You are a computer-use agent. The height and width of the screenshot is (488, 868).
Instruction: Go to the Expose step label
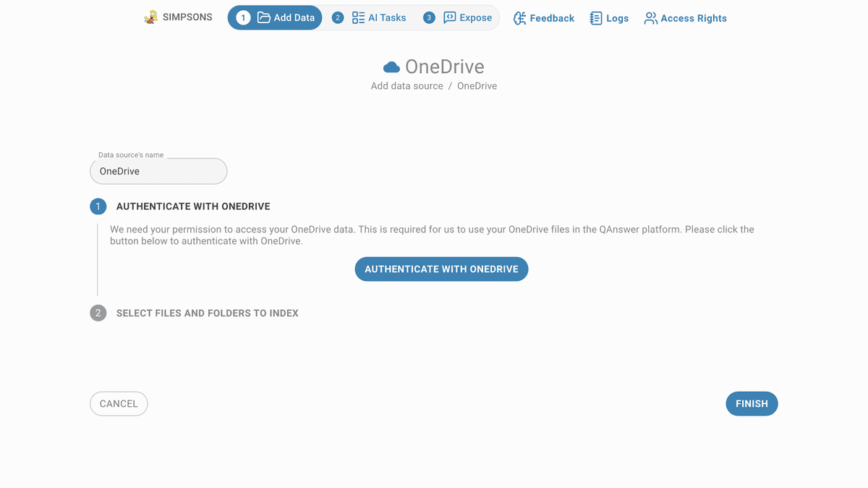click(476, 18)
